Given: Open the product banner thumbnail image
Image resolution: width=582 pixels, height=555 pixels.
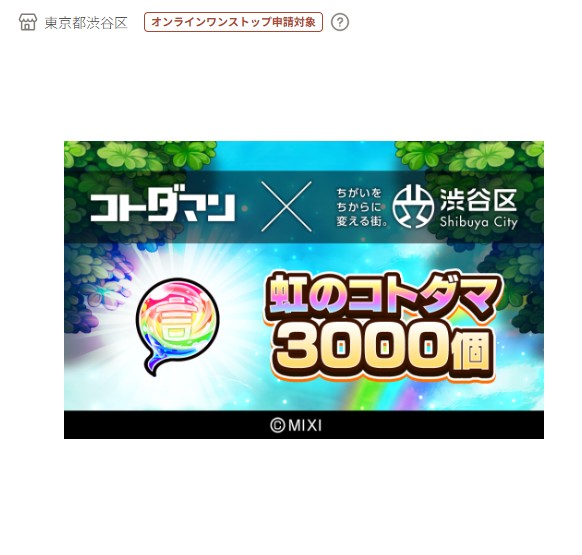Looking at the screenshot, I should point(304,290).
